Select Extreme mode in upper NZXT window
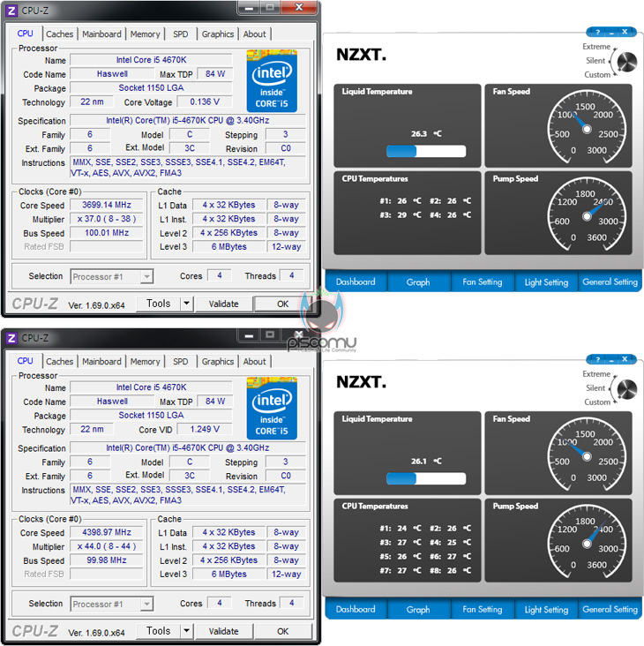Viewport: 644px width, 646px height. (x=595, y=47)
